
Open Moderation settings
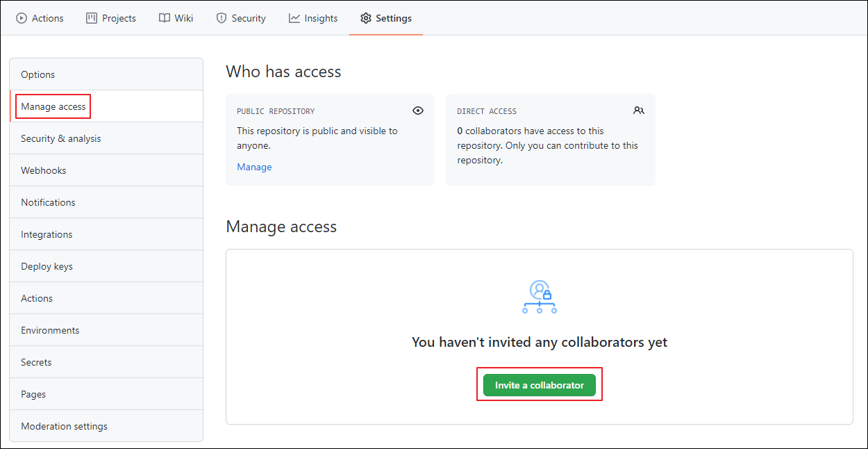pyautogui.click(x=106, y=426)
